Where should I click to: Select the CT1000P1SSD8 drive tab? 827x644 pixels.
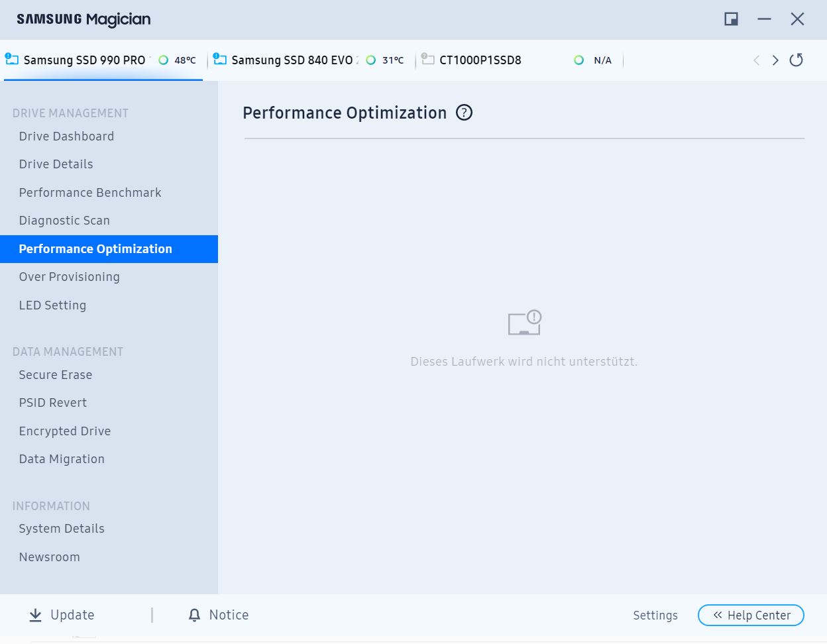[520, 60]
